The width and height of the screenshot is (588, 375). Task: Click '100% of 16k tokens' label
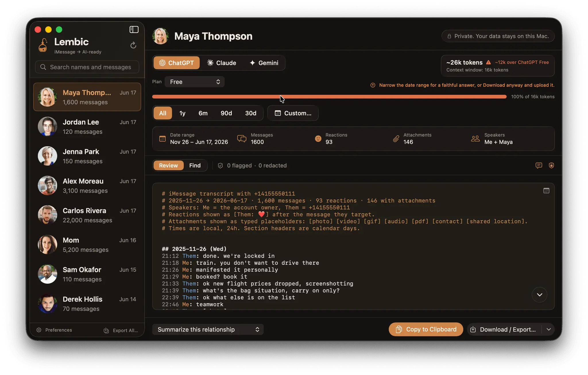[533, 97]
